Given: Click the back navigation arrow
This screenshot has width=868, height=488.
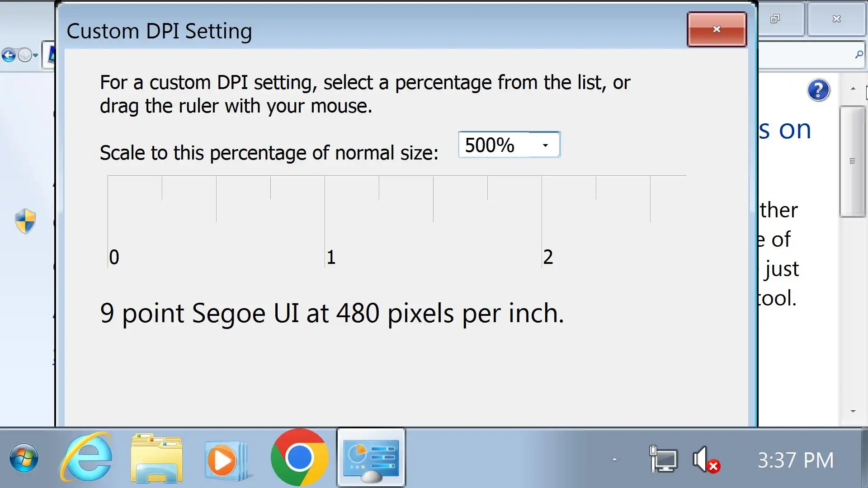Looking at the screenshot, I should (x=9, y=55).
